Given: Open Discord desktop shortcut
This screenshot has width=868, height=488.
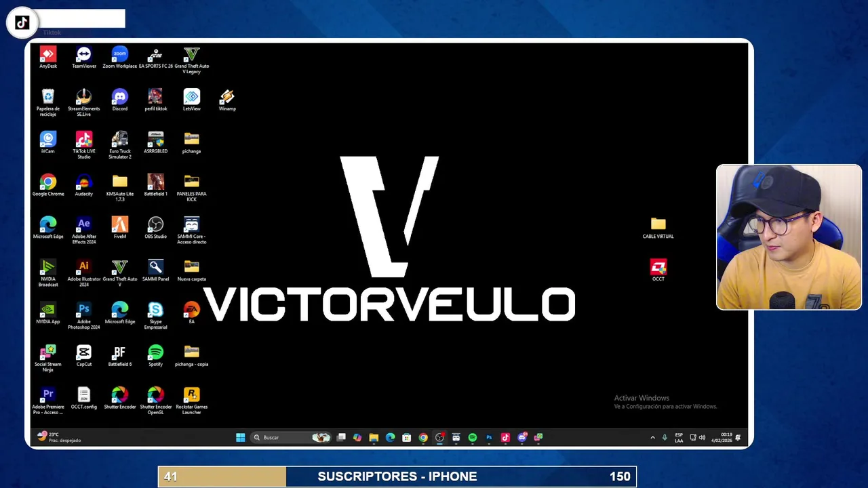Looking at the screenshot, I should point(120,100).
